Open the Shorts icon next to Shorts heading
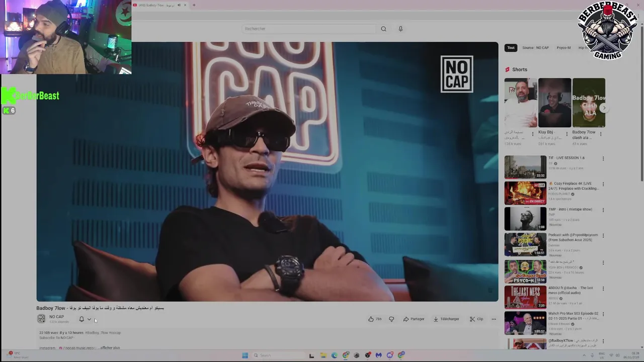This screenshot has height=362, width=644. point(507,69)
